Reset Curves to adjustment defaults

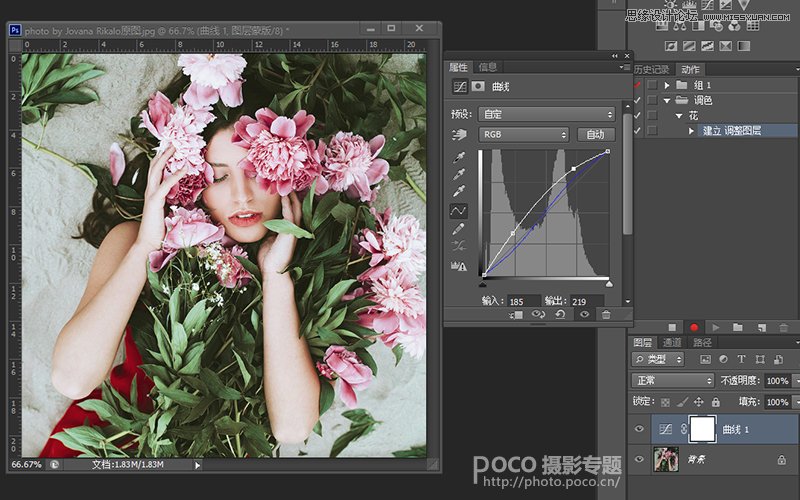tap(560, 315)
